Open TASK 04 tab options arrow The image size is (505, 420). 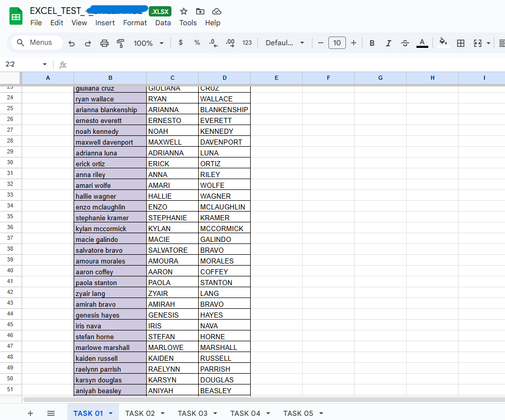click(268, 413)
